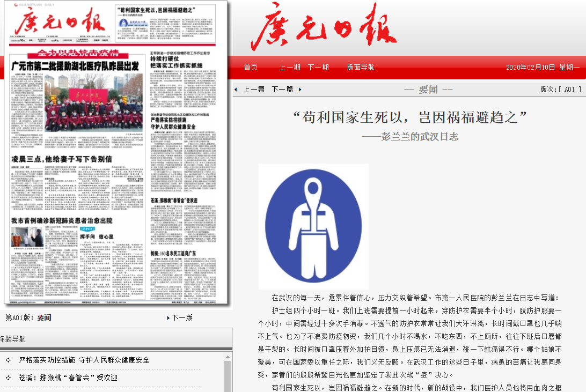
Task: Click bullet icon beside 严格落实防控措施 headline
Action: [9, 360]
